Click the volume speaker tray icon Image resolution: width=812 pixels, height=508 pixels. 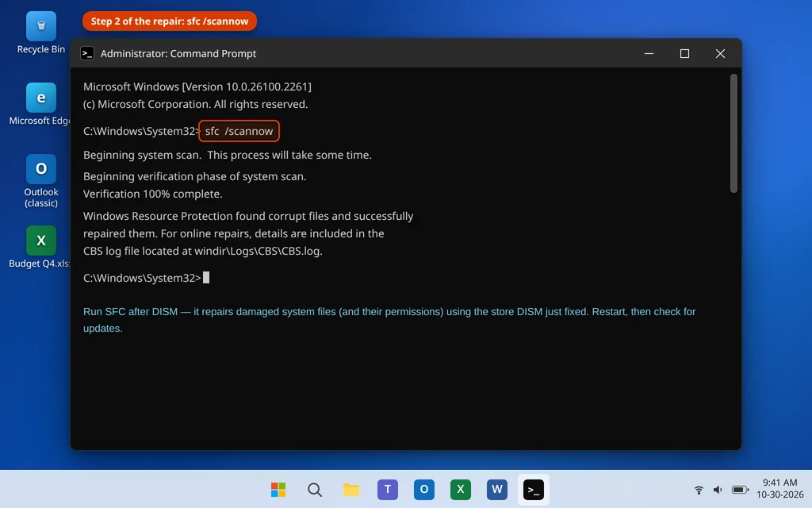[x=718, y=490]
